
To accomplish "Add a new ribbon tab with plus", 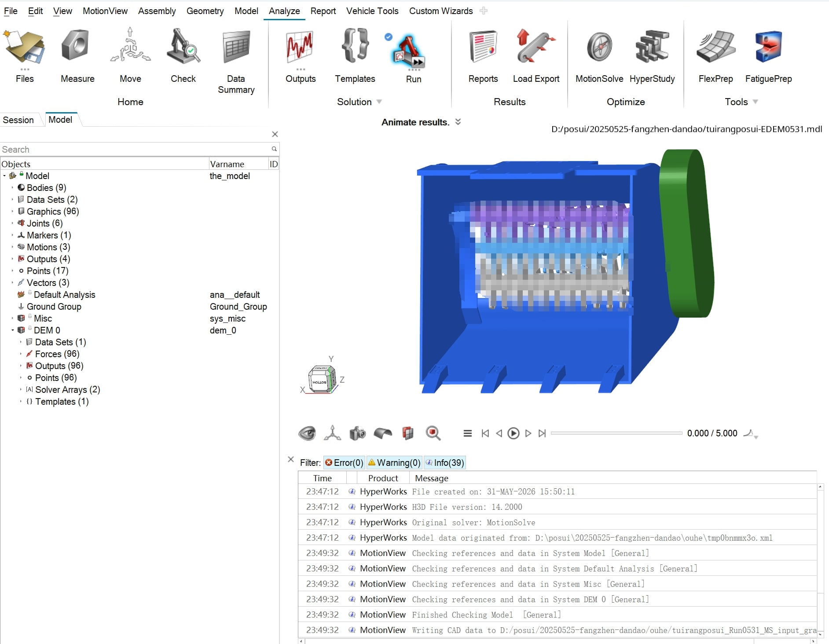I will (x=484, y=11).
